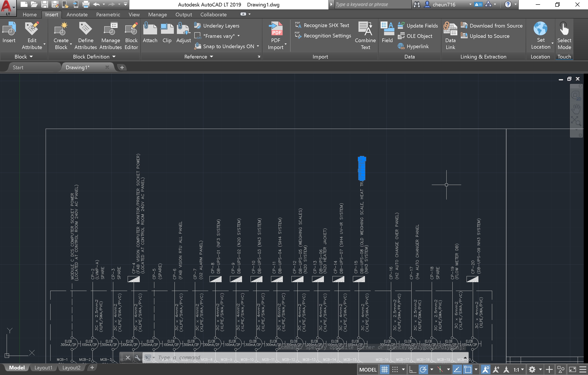
Task: Click the Attach reference icon
Action: point(150,29)
